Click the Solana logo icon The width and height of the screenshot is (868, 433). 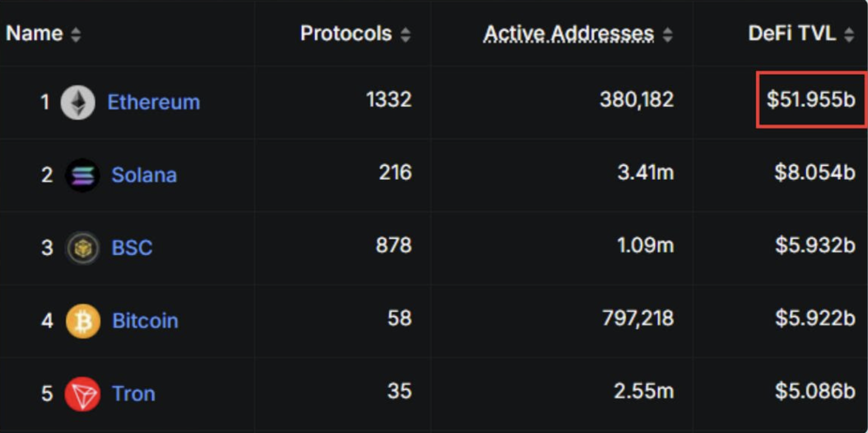[82, 175]
